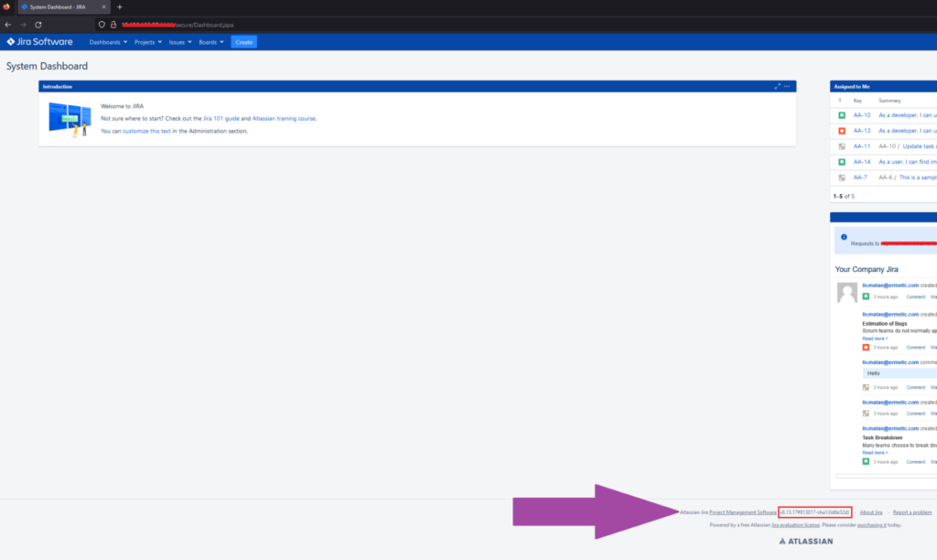937x560 pixels.
Task: Click the Summary column header
Action: click(889, 101)
